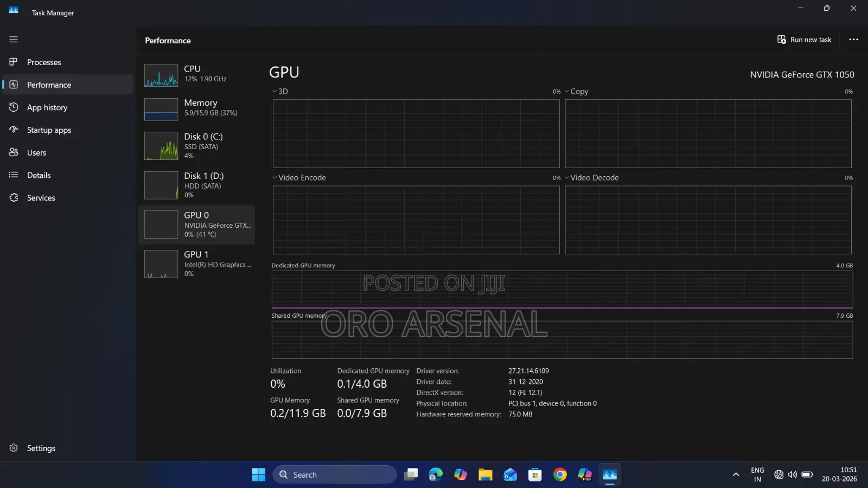868x488 pixels.
Task: Open the Services page
Action: tap(68, 198)
